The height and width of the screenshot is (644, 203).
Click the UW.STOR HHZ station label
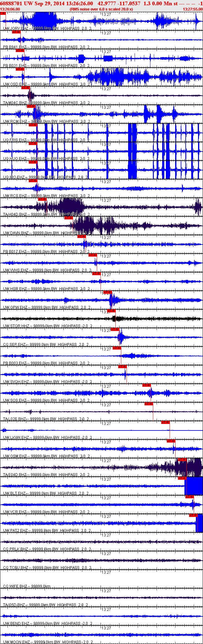point(16,326)
